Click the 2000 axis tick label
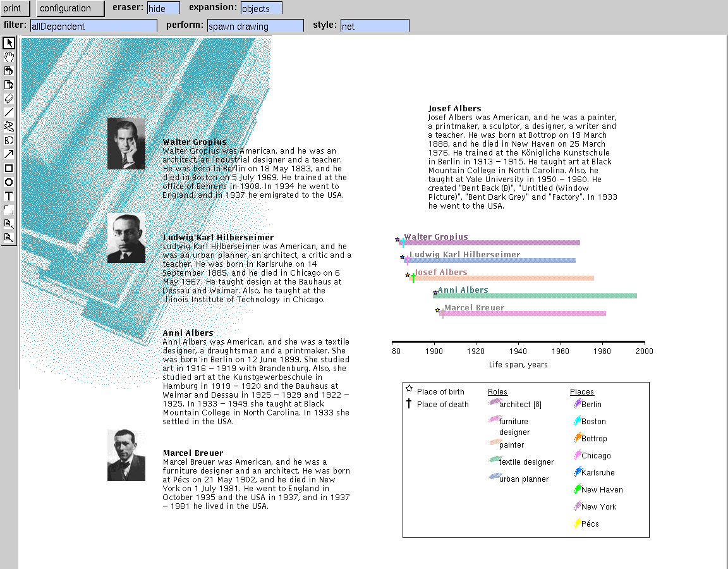Screen dimensions: 728x569 pos(645,351)
